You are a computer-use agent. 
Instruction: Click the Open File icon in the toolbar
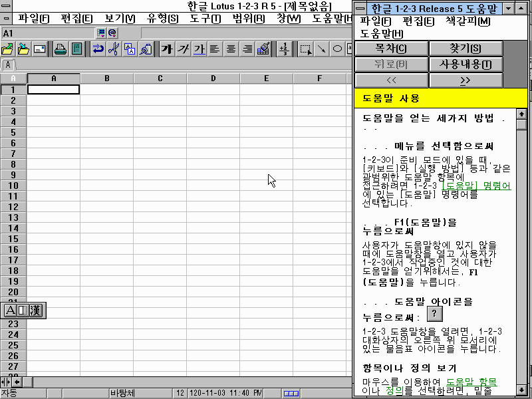pos(7,49)
